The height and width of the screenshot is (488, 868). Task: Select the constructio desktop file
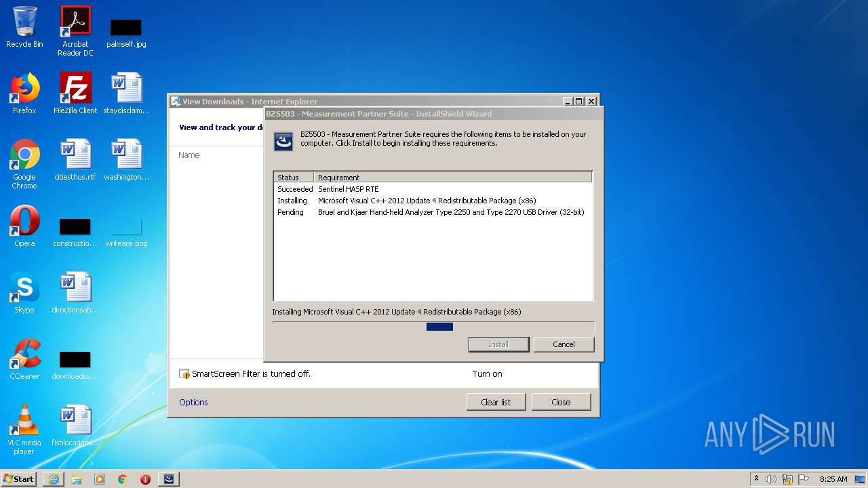pos(75,232)
